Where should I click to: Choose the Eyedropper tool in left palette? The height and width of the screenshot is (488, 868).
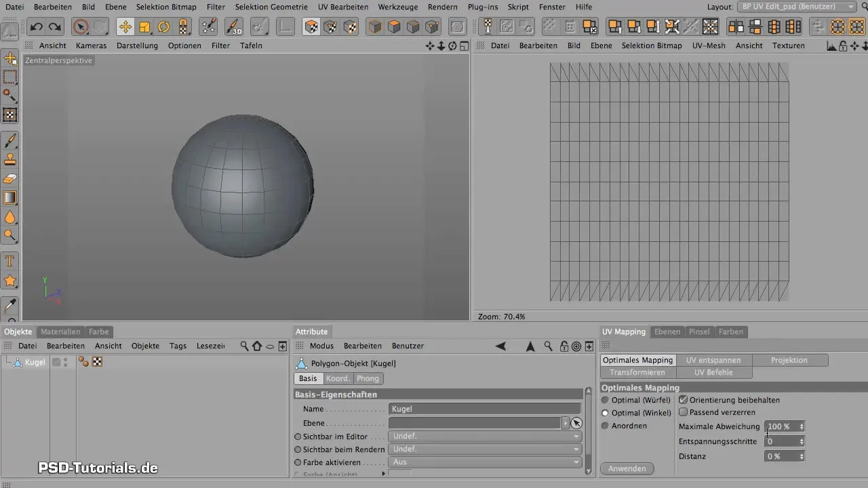click(10, 306)
